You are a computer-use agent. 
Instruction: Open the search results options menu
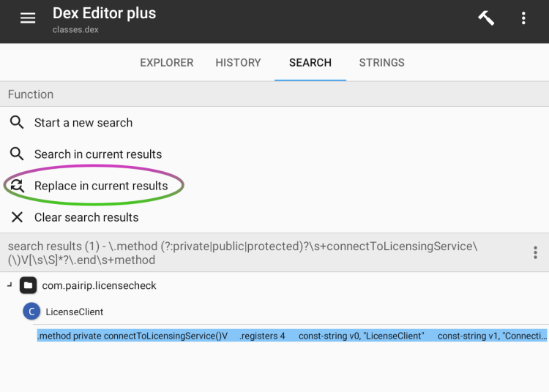coord(535,252)
